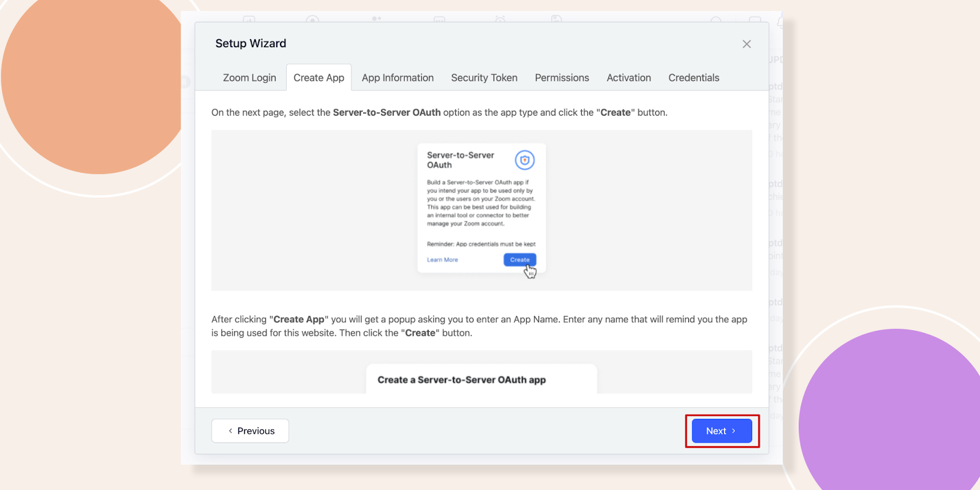This screenshot has width=980, height=490.
Task: Click the "Server-to-Server OAuth" bold instruction text
Action: point(386,113)
